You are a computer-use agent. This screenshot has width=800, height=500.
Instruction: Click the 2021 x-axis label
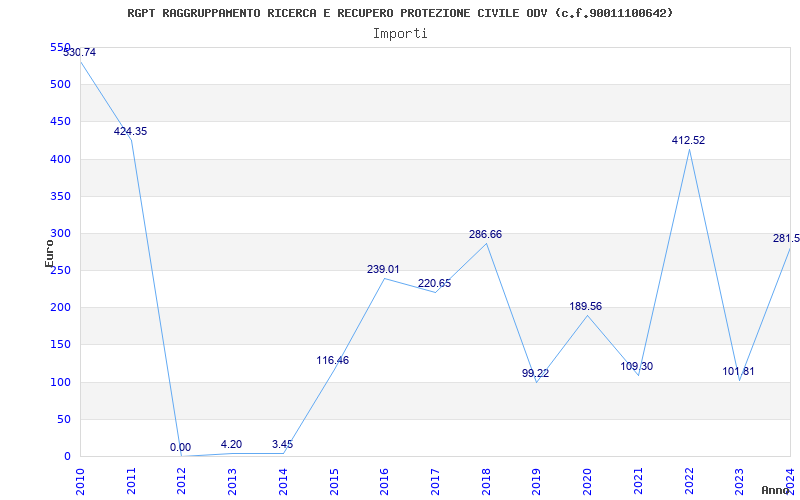click(x=638, y=482)
